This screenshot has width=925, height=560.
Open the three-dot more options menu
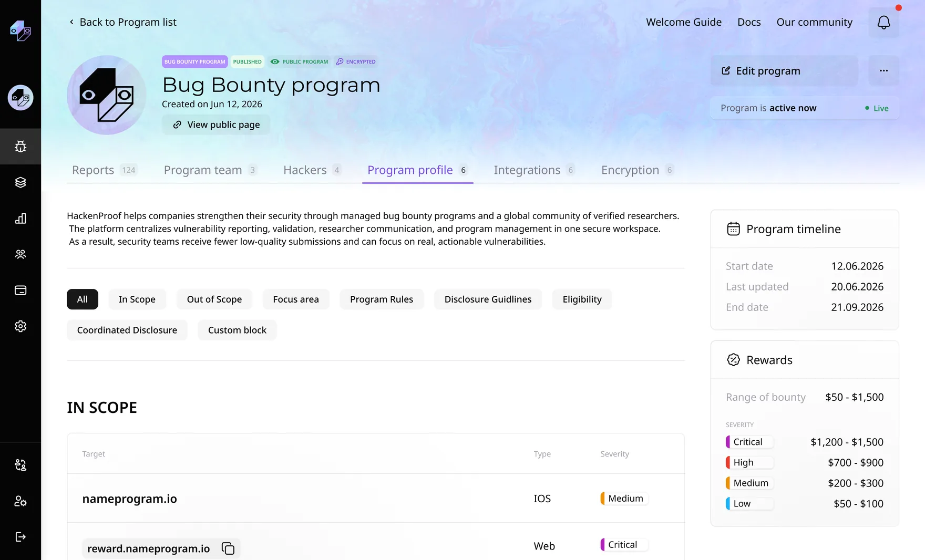point(884,71)
